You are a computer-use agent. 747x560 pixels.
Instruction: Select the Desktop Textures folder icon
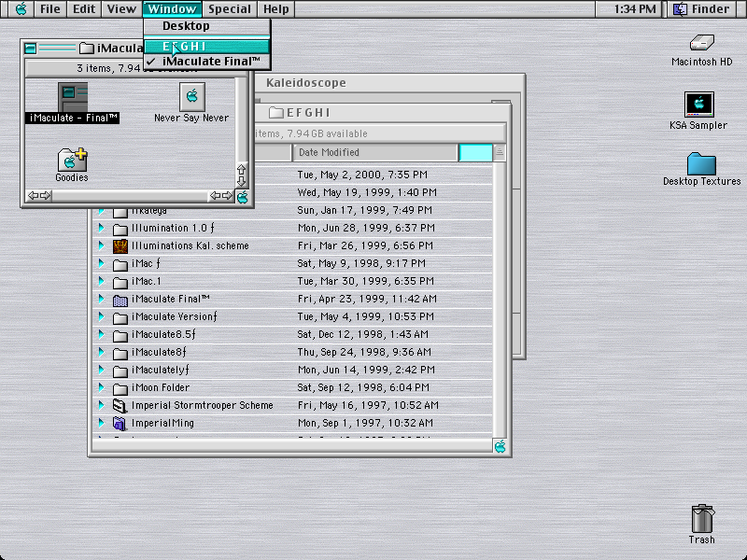[701, 164]
